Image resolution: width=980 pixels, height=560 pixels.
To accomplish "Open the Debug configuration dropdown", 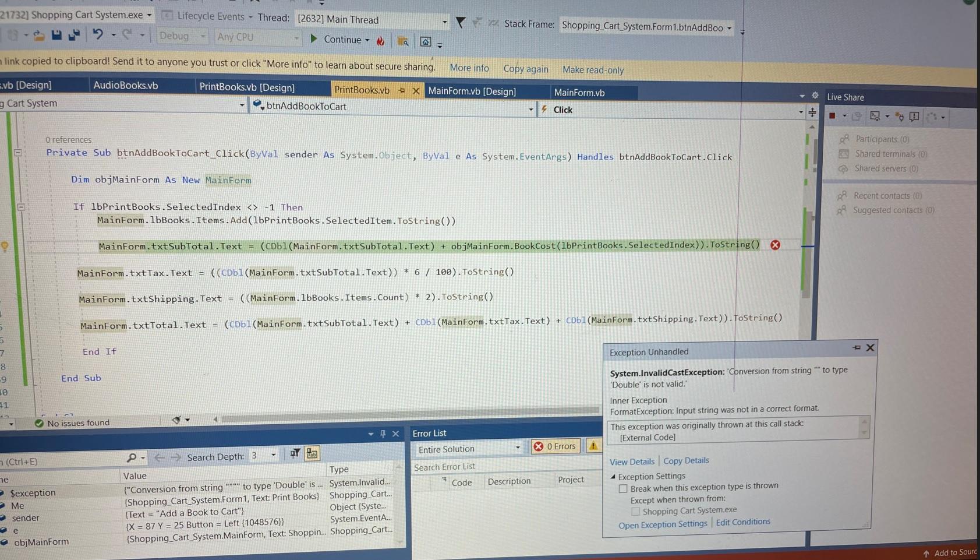I will click(203, 36).
